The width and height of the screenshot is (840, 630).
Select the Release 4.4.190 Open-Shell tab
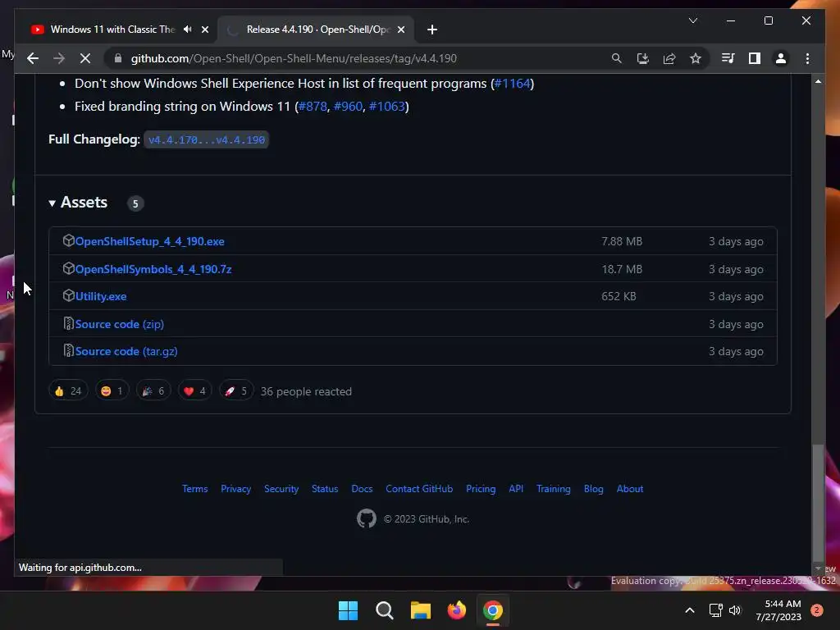click(x=316, y=30)
